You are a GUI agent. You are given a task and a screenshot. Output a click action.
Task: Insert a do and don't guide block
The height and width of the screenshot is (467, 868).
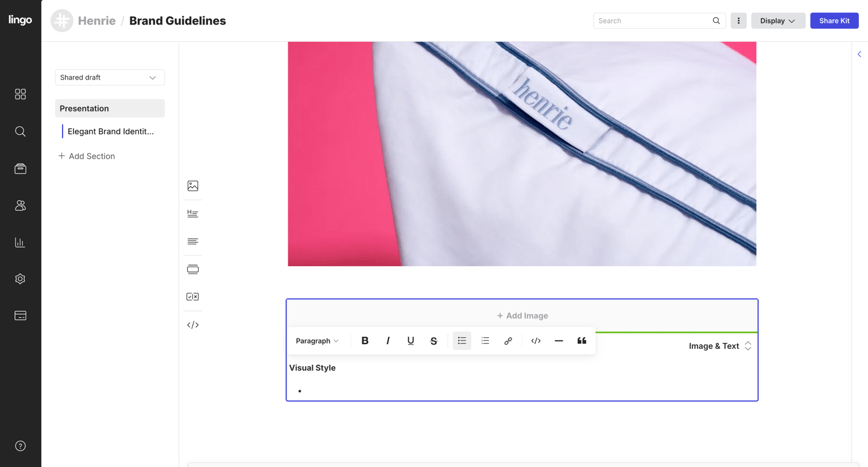coord(193,297)
